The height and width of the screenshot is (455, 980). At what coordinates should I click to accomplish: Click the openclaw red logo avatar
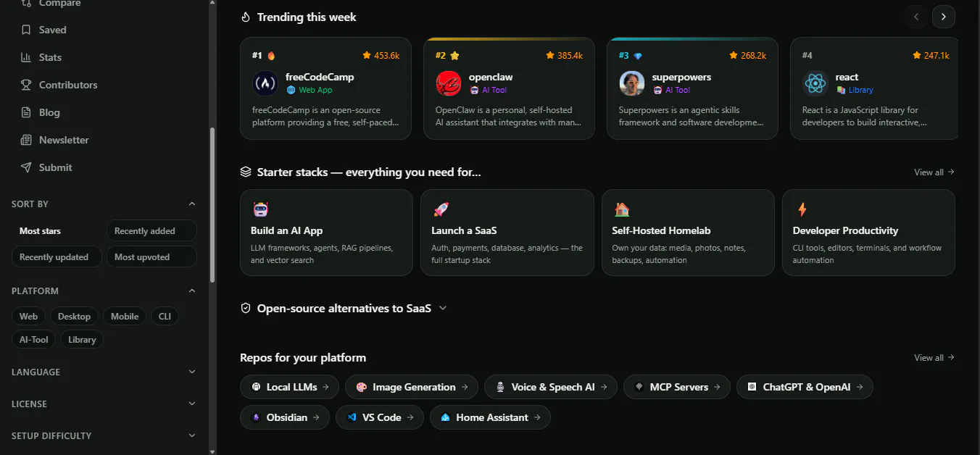coord(449,83)
